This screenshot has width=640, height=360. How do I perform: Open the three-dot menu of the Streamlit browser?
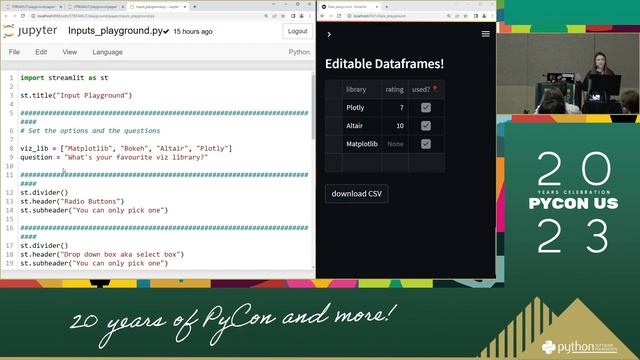pyautogui.click(x=493, y=16)
